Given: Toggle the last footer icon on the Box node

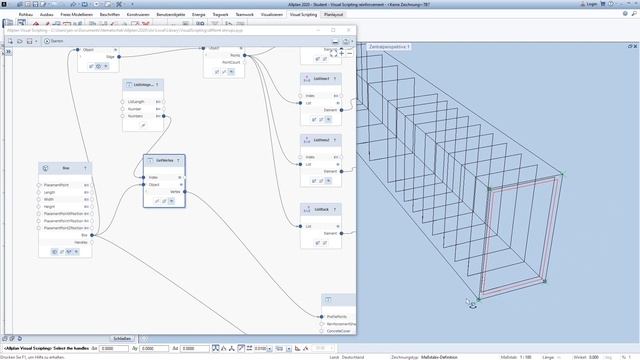Looking at the screenshot, I should click(76, 252).
